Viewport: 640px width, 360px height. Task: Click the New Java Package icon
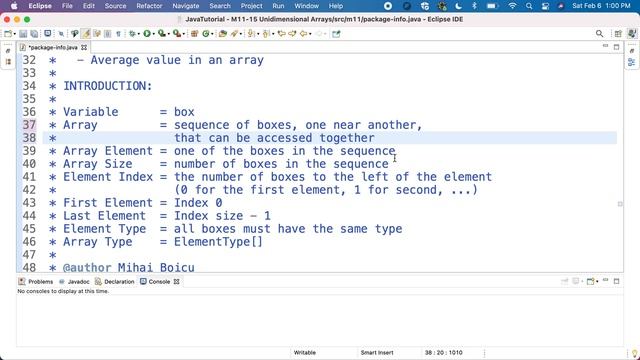194,34
